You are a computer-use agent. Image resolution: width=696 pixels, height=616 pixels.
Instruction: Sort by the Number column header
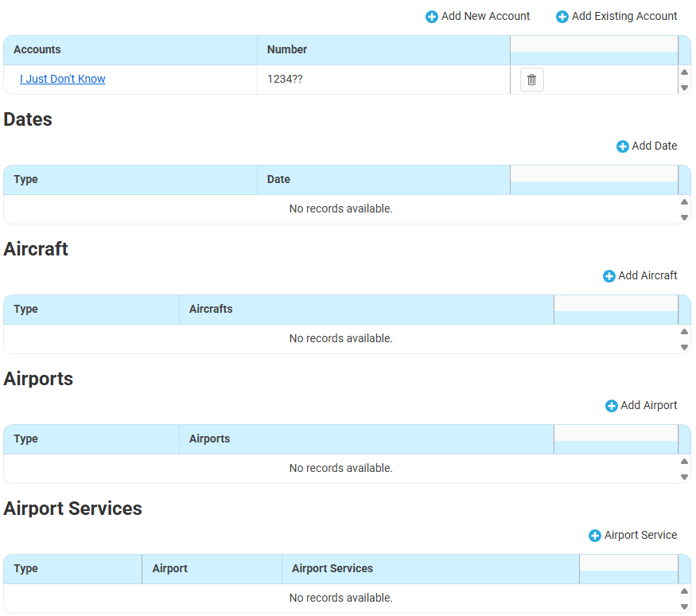[287, 49]
